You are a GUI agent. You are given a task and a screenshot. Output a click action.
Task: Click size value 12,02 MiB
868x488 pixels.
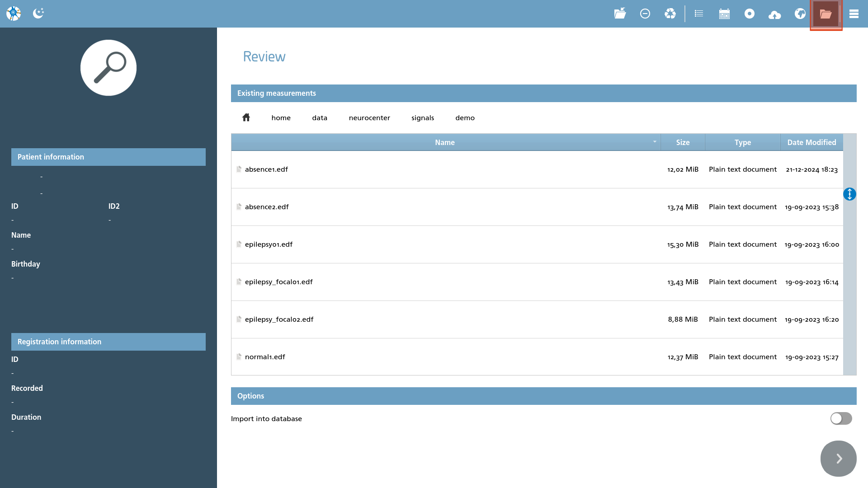point(683,169)
